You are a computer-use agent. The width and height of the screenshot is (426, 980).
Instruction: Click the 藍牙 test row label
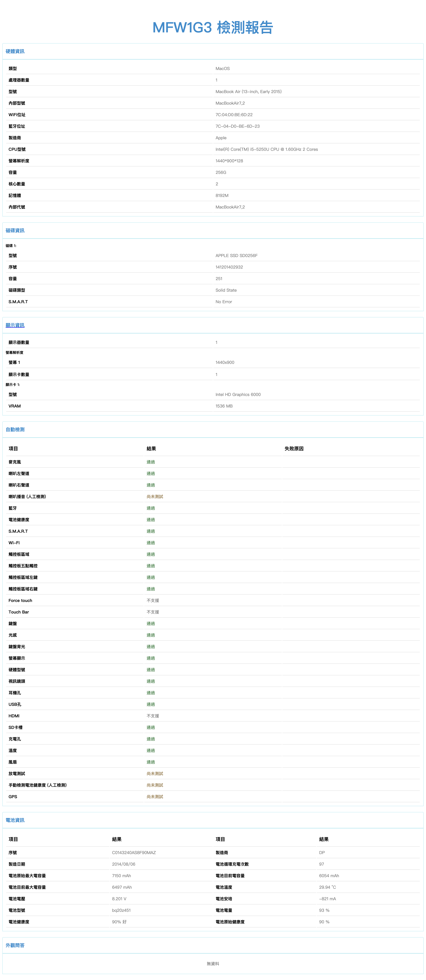13,508
